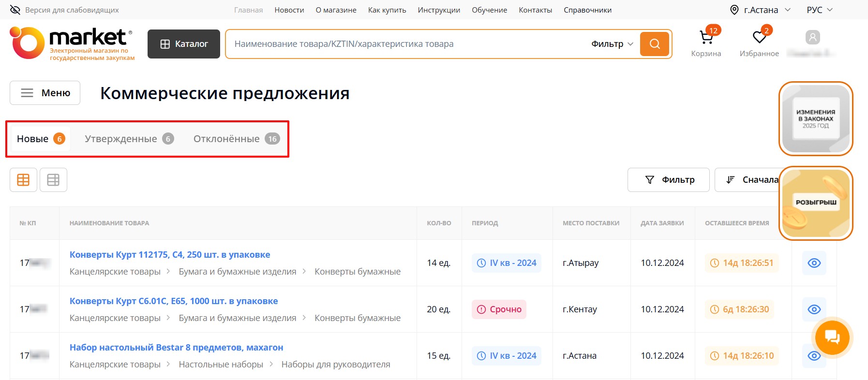868x380 pixels.
Task: Click the market logo
Action: [72, 44]
